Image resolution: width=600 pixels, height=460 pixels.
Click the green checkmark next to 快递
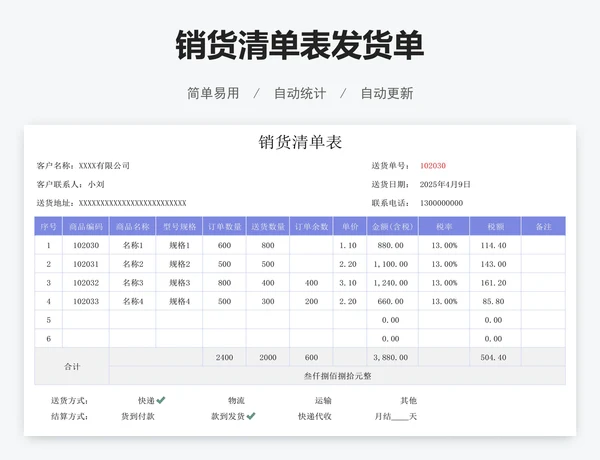[161, 400]
